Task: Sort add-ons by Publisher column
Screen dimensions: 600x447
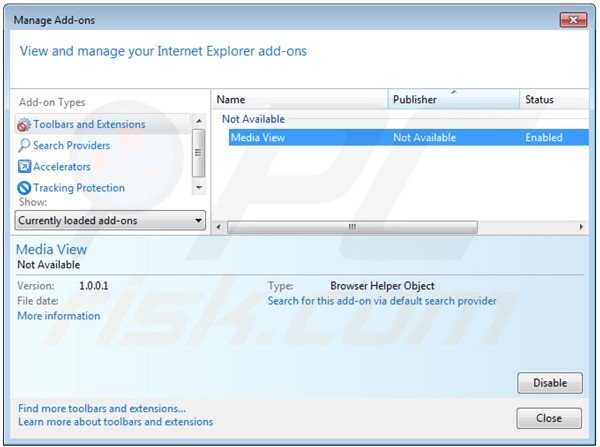Action: 453,100
